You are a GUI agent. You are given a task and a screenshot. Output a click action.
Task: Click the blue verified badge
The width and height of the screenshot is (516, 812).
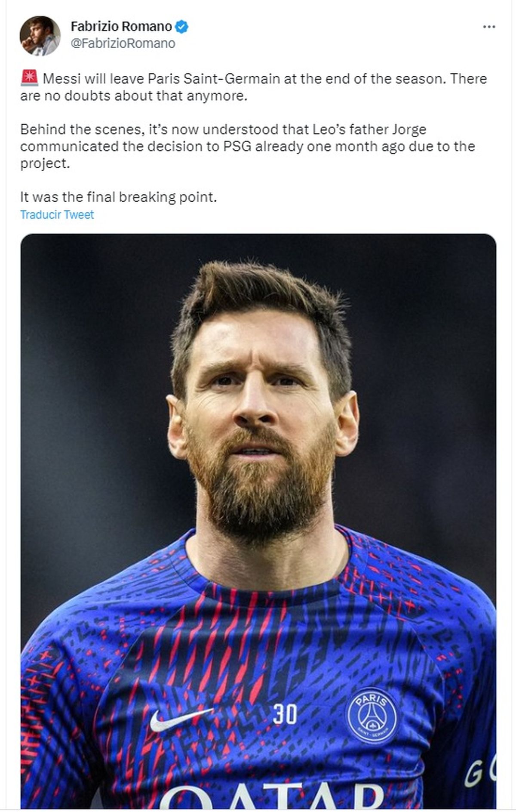(181, 27)
